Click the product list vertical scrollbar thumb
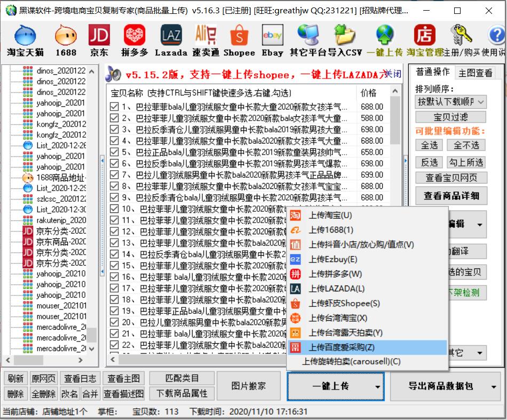507x420 pixels. click(395, 120)
